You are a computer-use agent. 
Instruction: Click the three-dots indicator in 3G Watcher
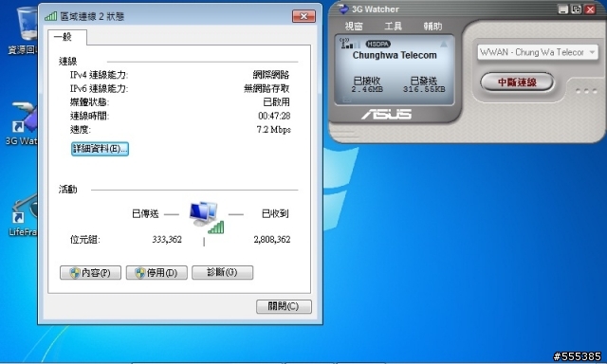click(586, 91)
